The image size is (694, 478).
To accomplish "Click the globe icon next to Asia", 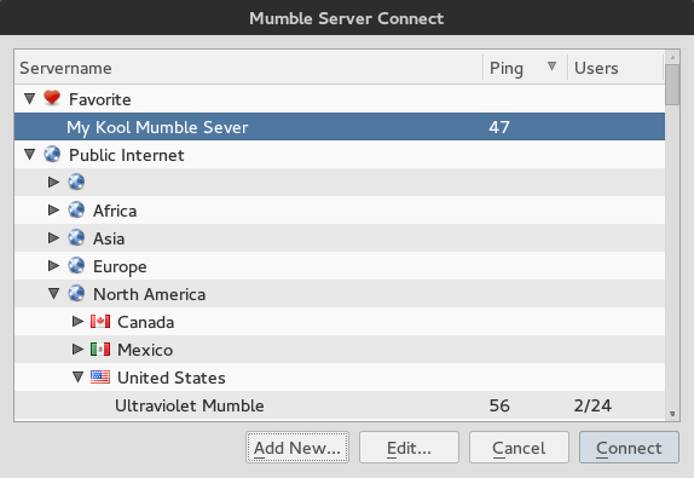I will pos(76,238).
